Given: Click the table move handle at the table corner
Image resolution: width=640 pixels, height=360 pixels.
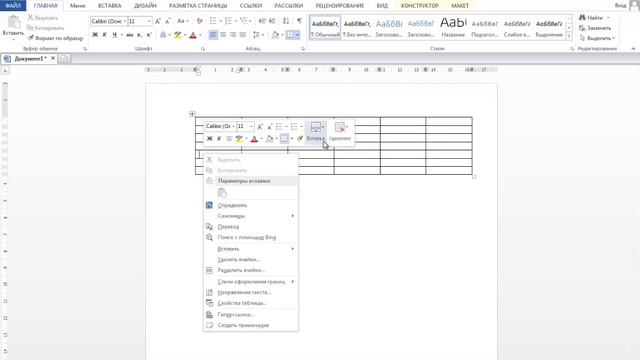Looking at the screenshot, I should (192, 113).
